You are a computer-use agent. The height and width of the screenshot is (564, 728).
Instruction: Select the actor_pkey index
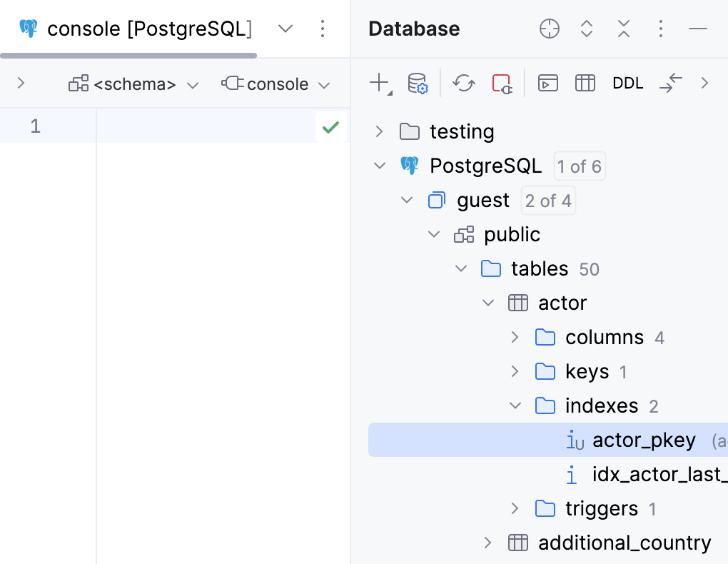(643, 440)
